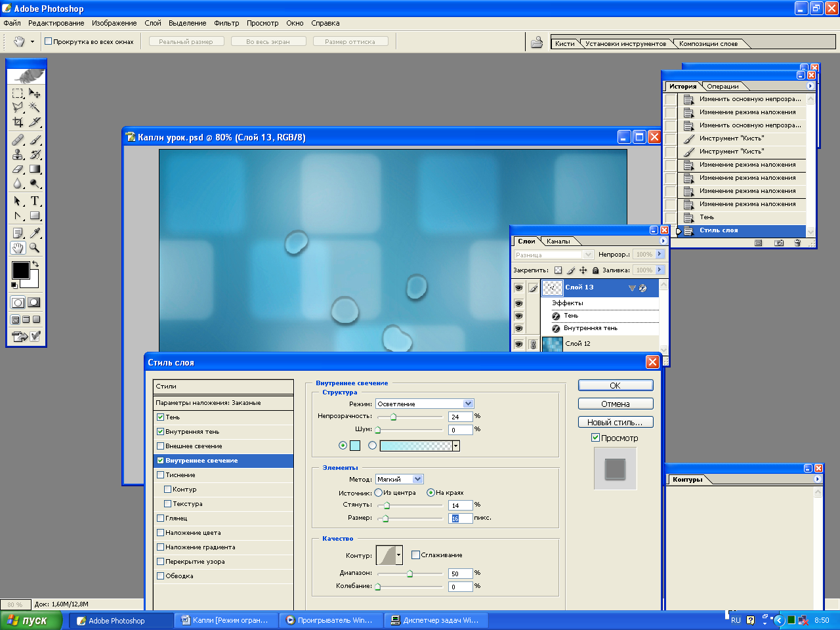Create new snapshot in History panel
The height and width of the screenshot is (630, 840).
tap(778, 243)
